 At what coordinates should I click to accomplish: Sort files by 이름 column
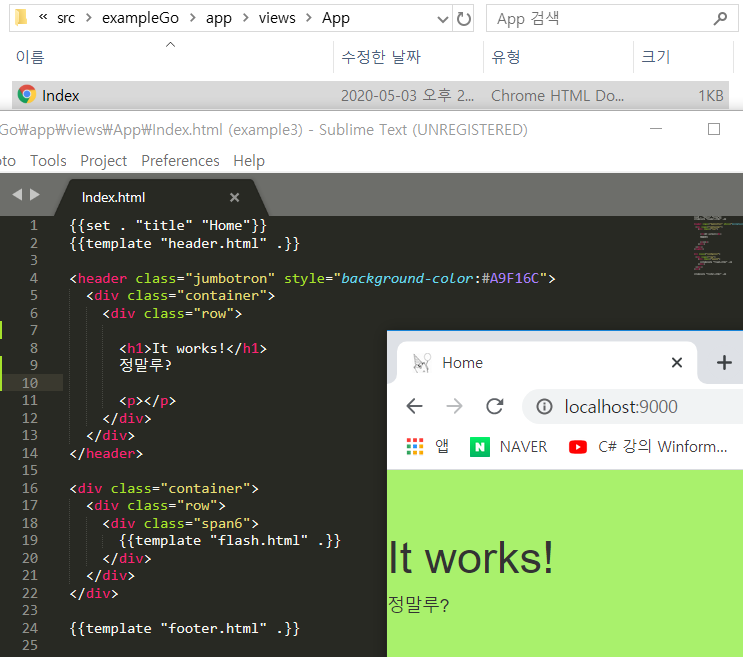[x=30, y=57]
